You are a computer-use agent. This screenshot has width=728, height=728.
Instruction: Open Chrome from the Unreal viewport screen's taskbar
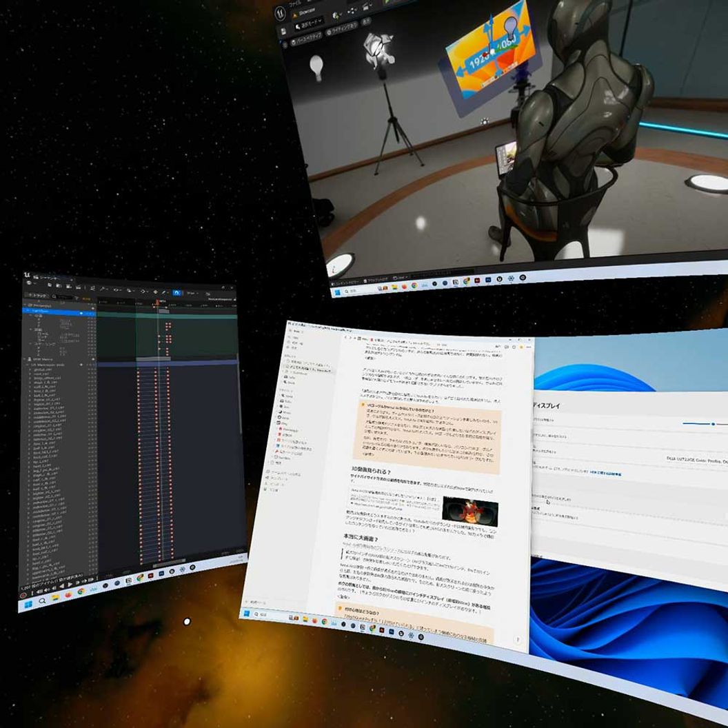tap(414, 285)
